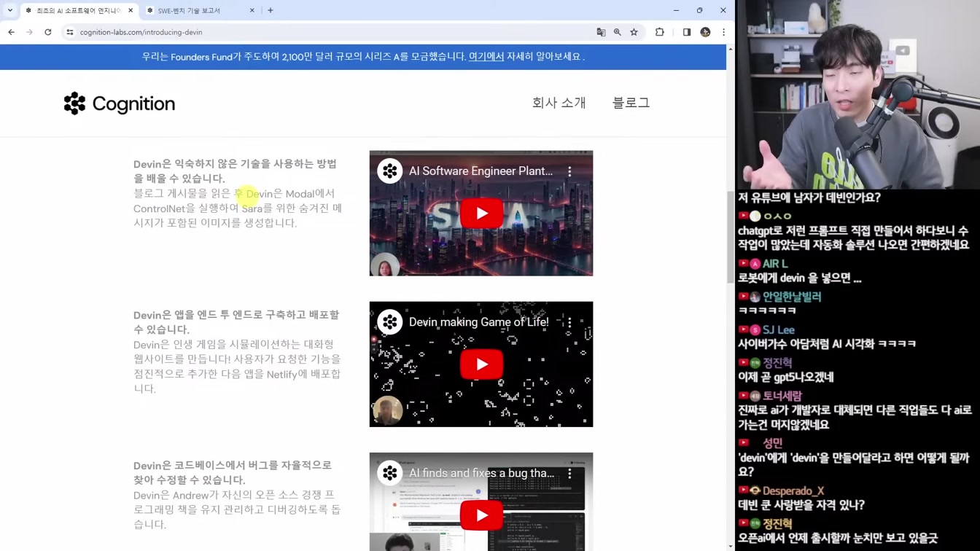Follow the 여기에서 link in banner
This screenshot has height=551, width=980.
point(486,57)
